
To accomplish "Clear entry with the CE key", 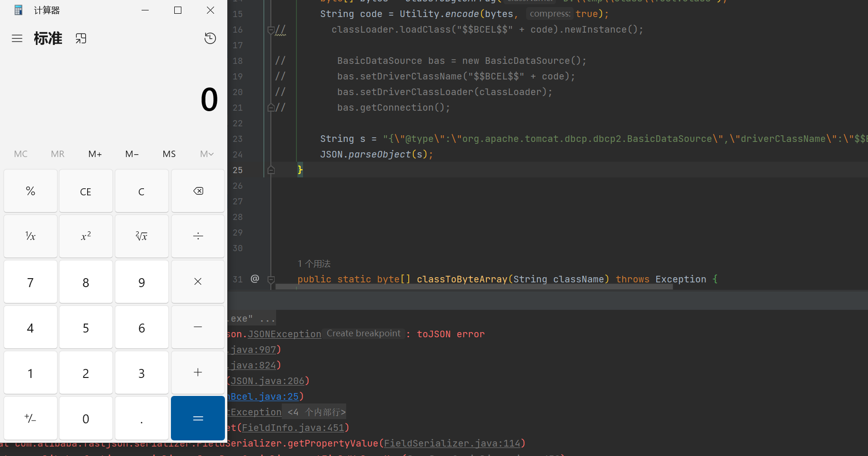I will coord(86,191).
